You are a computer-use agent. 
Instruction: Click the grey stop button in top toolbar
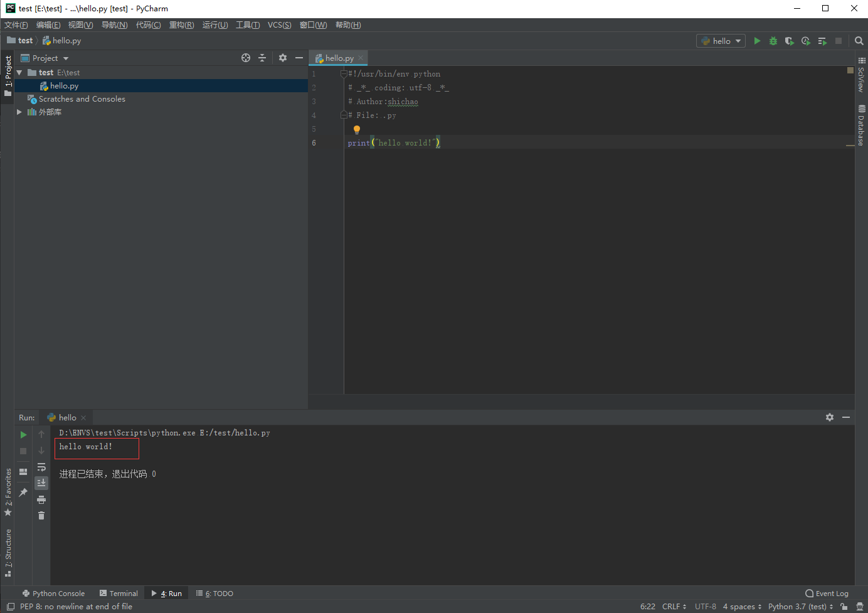(839, 41)
